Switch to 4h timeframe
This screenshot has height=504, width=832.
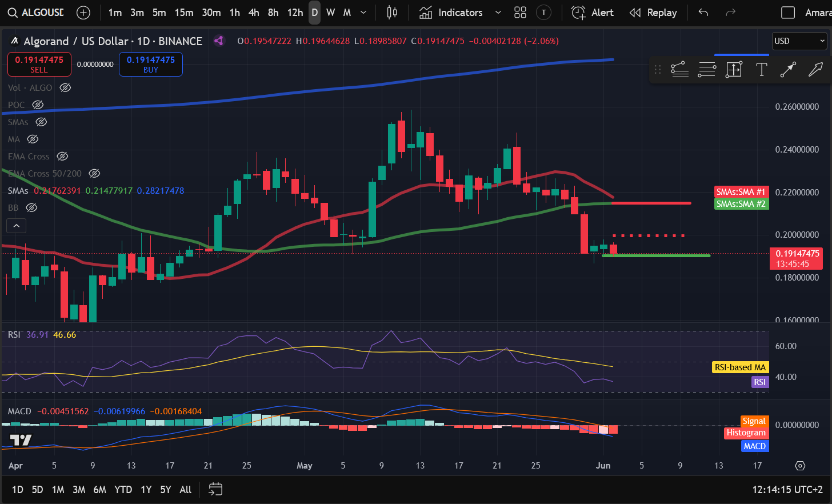pos(254,13)
